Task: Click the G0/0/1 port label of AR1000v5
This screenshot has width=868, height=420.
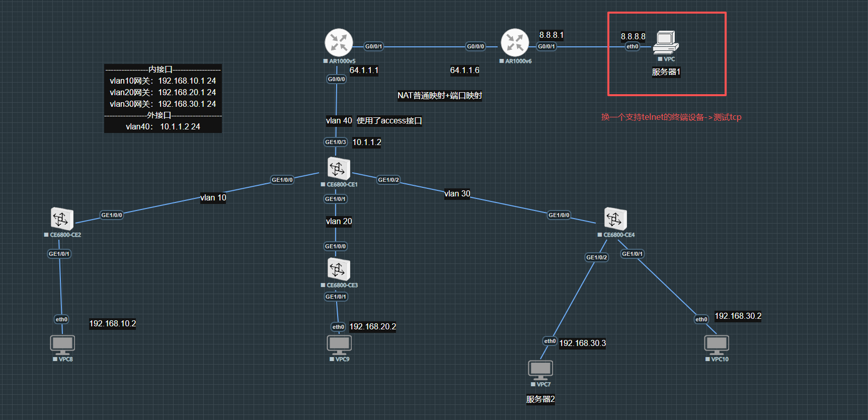Action: pos(373,46)
